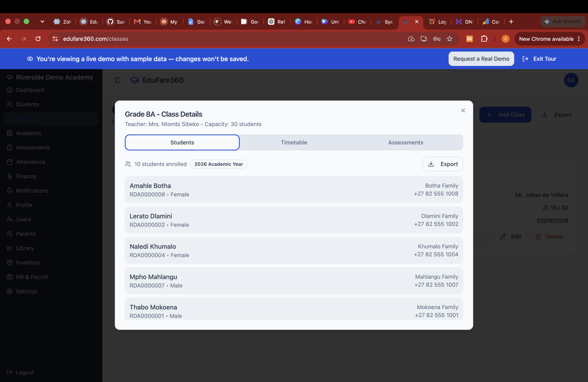Click the Exit Tour link
The height and width of the screenshot is (382, 588).
[x=539, y=59]
